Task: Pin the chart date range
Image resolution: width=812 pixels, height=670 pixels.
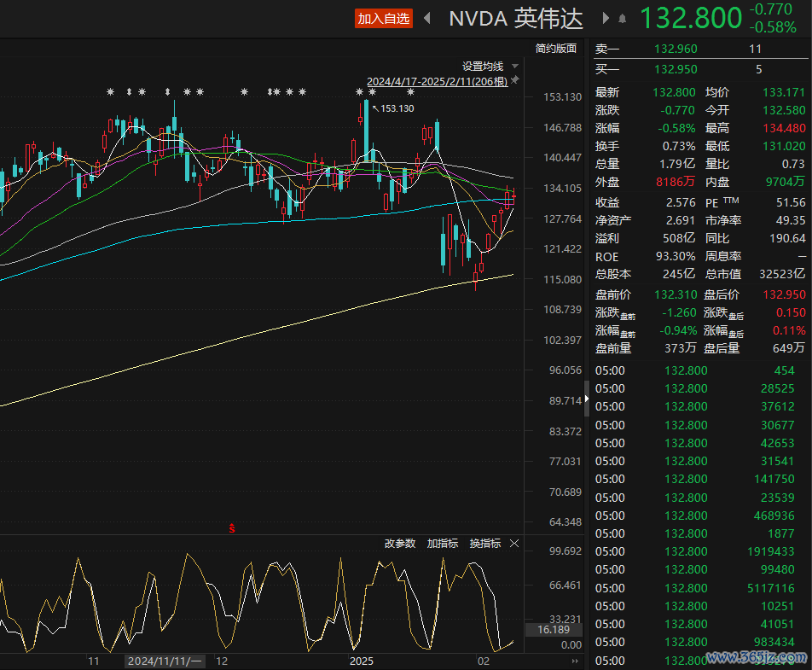Action: click(515, 80)
